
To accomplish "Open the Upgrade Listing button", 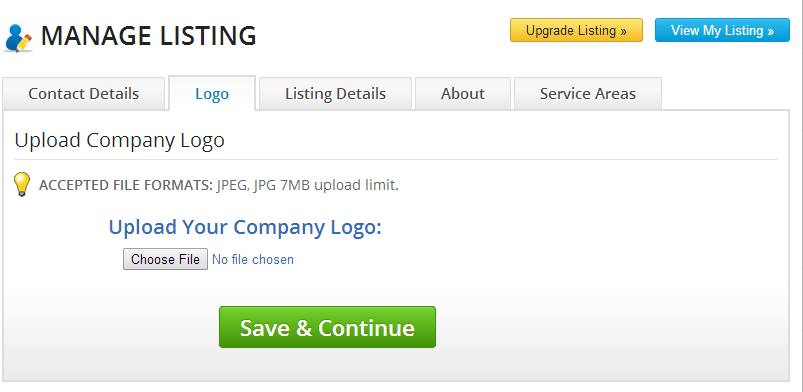I will coord(576,30).
